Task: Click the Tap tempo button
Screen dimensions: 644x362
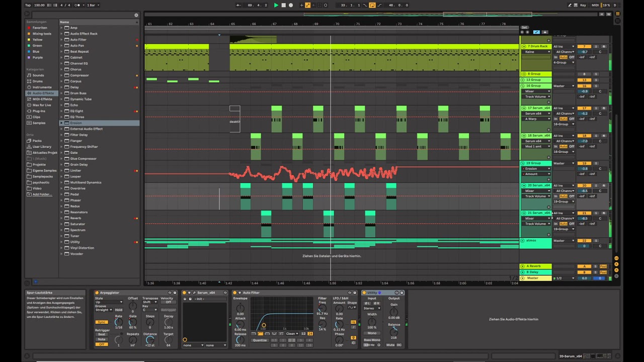Action: pos(28,5)
